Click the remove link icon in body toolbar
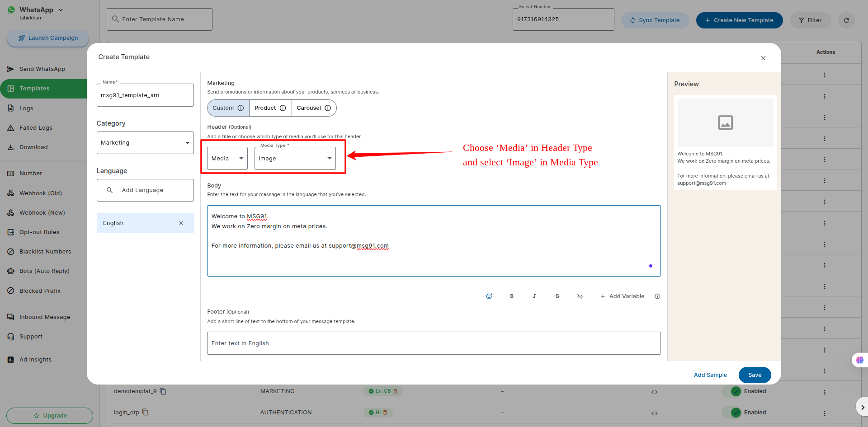The height and width of the screenshot is (427, 868). pos(580,296)
